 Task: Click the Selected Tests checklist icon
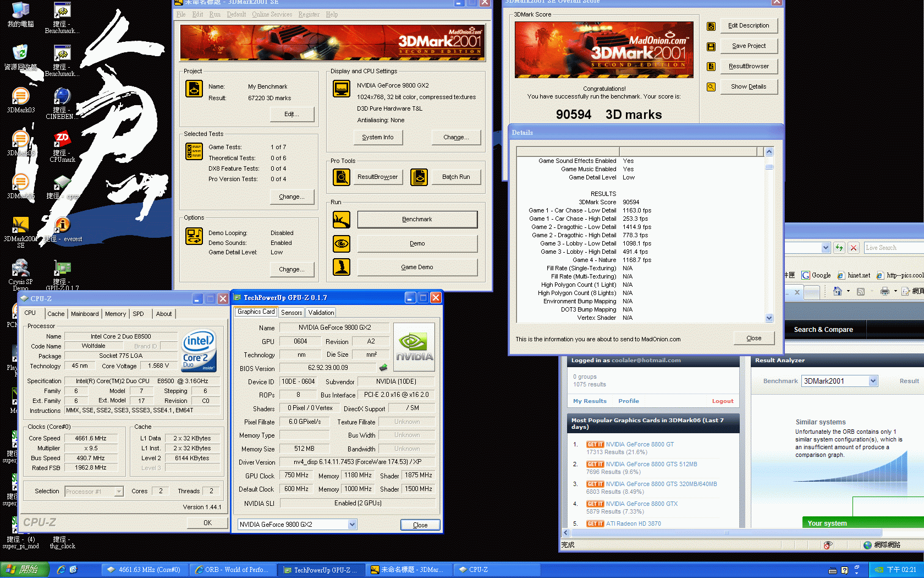194,151
